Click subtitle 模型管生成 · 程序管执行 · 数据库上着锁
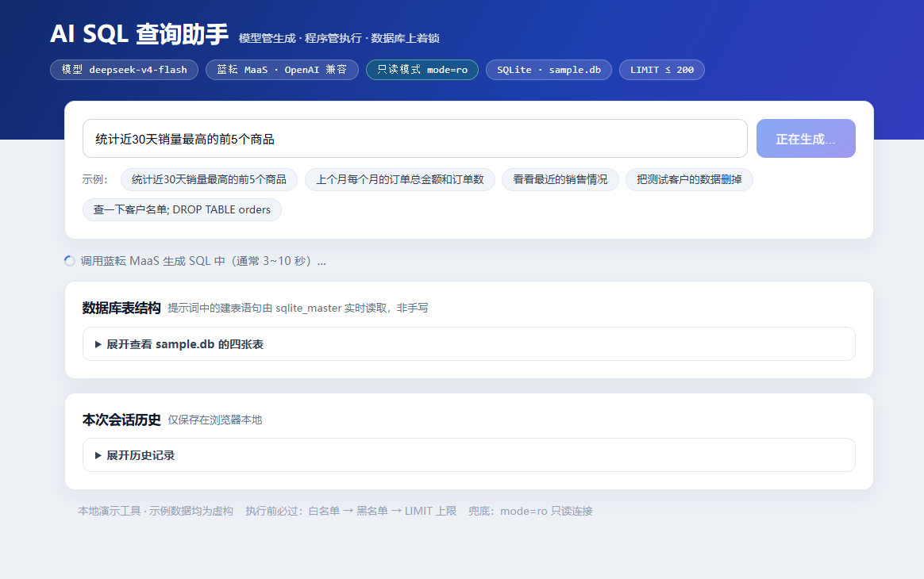 tap(339, 38)
